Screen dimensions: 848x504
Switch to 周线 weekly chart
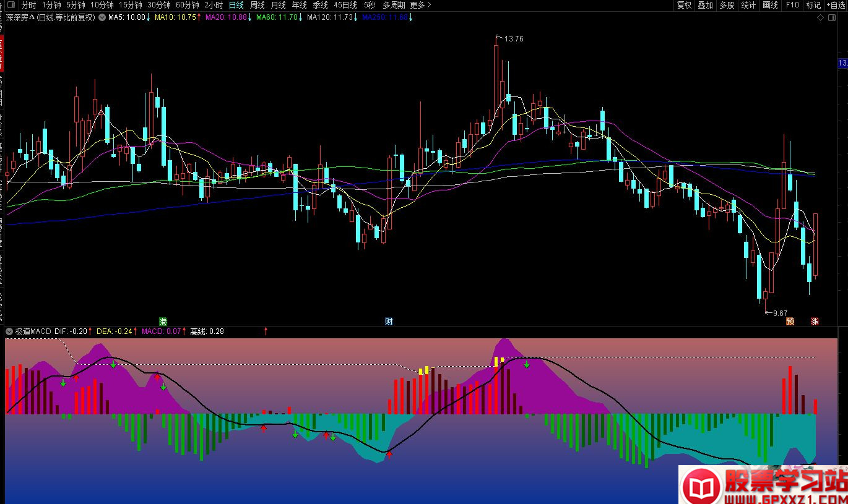pyautogui.click(x=257, y=5)
